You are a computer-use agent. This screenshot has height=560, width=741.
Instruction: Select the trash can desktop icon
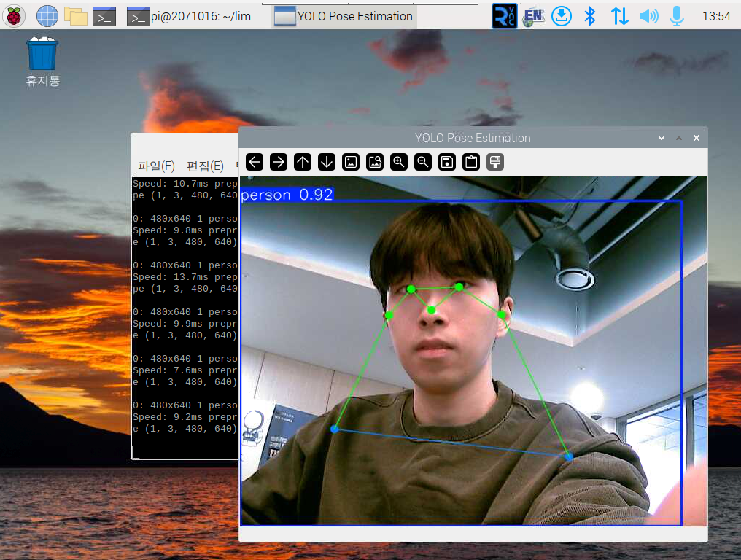pos(42,61)
